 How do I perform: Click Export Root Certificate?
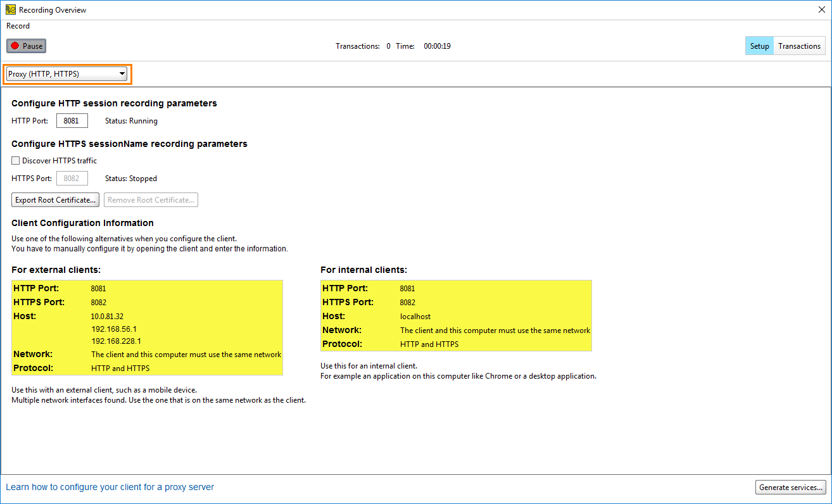click(55, 199)
